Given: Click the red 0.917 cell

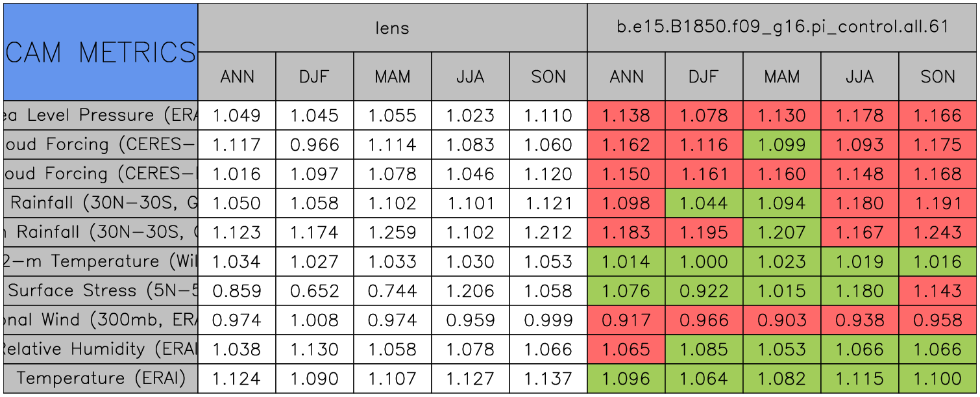Looking at the screenshot, I should click(626, 320).
